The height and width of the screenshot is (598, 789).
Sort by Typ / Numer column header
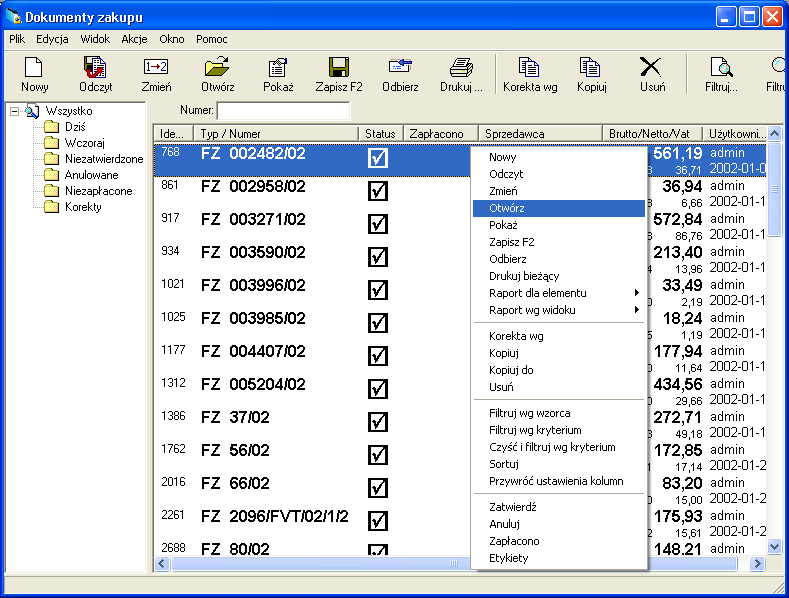click(276, 134)
